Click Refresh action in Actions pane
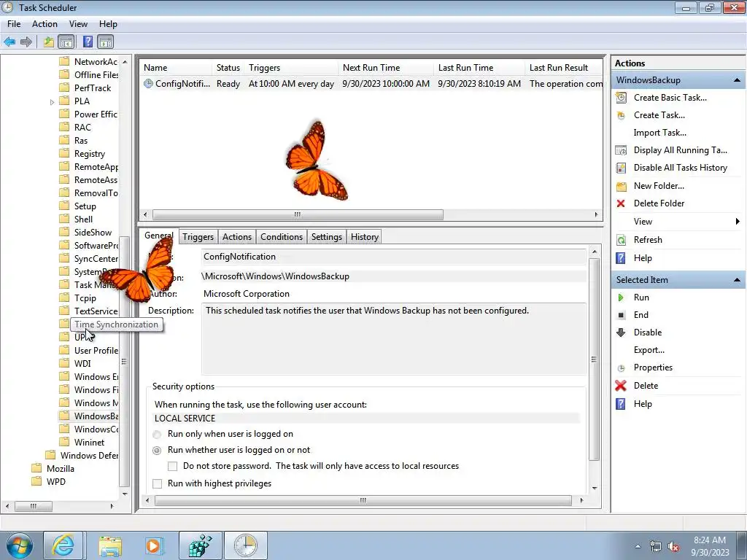The image size is (747, 560). (x=648, y=239)
